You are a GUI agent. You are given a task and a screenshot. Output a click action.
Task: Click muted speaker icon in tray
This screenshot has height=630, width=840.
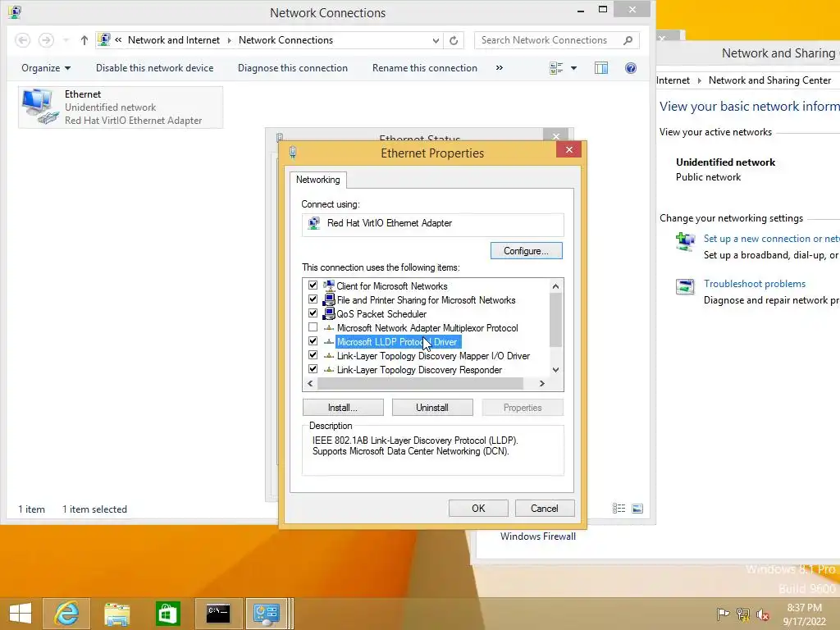762,614
